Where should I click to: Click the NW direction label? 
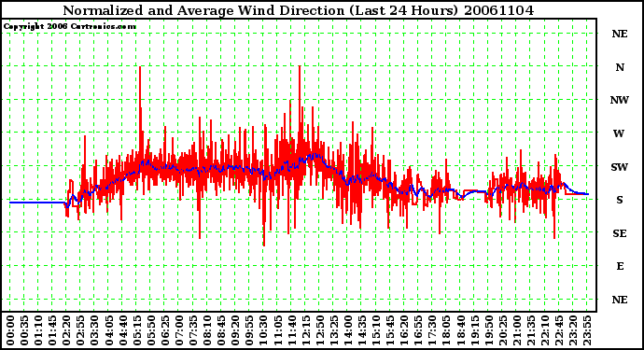click(x=620, y=100)
